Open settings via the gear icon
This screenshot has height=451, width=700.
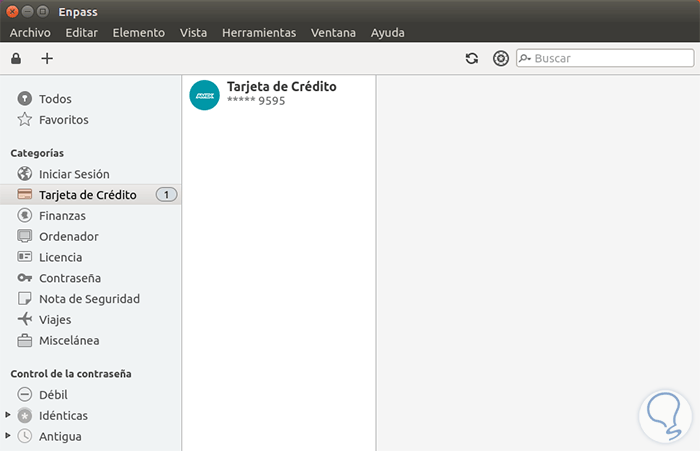pos(500,58)
